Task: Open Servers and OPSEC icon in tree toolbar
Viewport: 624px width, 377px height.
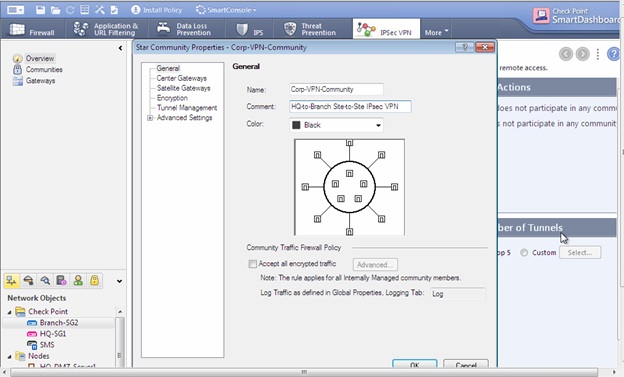Action: [61, 281]
